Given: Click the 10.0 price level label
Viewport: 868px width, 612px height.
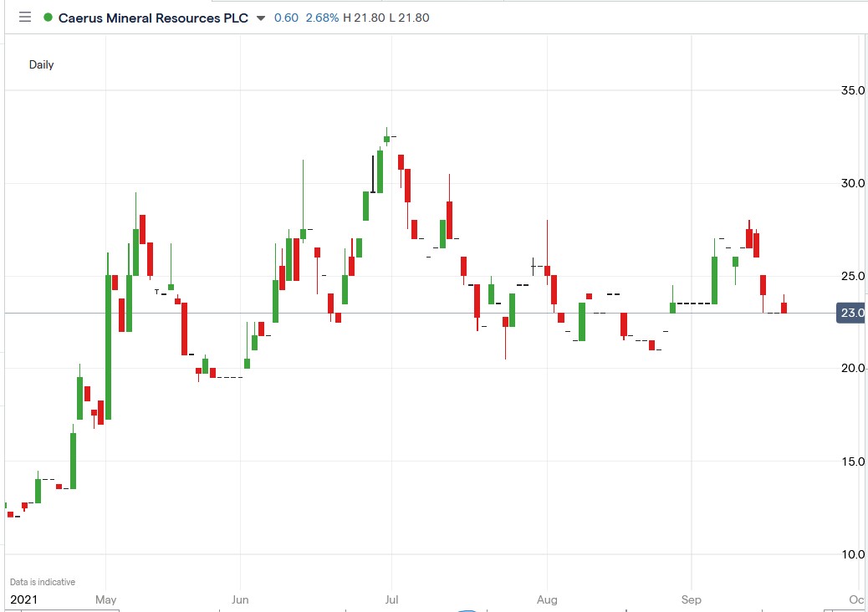Looking at the screenshot, I should [x=850, y=553].
